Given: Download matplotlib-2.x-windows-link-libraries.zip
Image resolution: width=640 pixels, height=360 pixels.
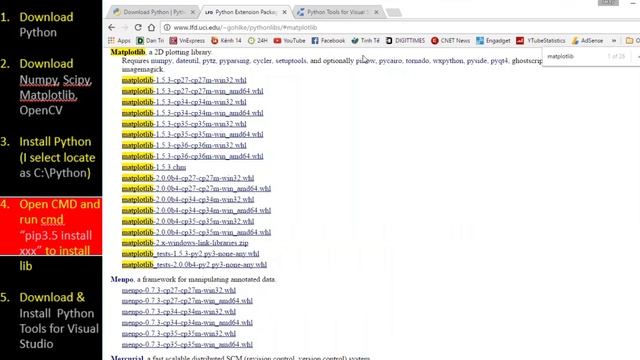Looking at the screenshot, I should pyautogui.click(x=185, y=243).
